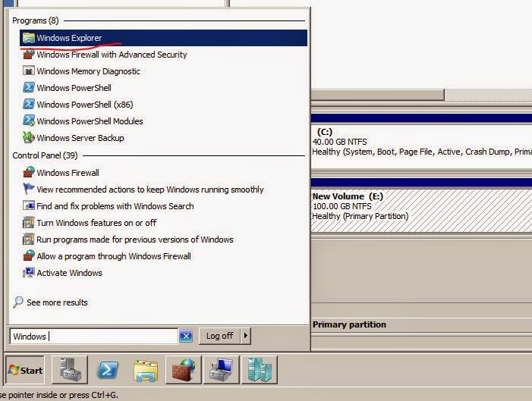Click the teal server towers taskbar icon
Image resolution: width=532 pixels, height=401 pixels.
coord(260,370)
